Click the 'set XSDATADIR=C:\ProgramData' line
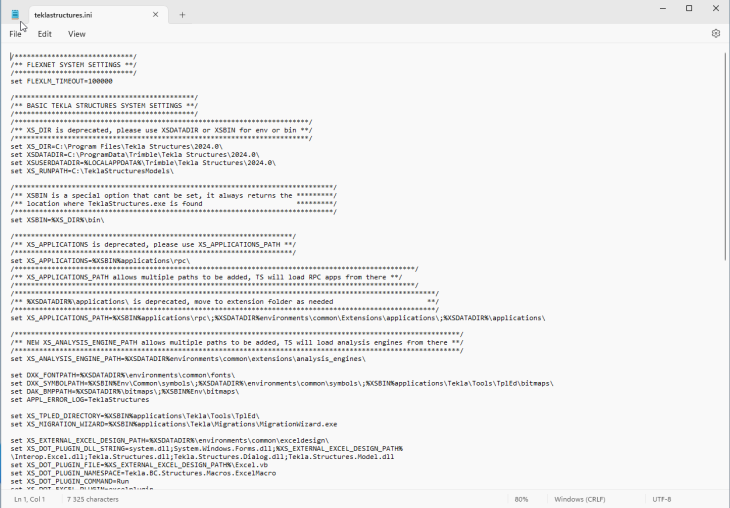The height and width of the screenshot is (508, 730). [135, 155]
